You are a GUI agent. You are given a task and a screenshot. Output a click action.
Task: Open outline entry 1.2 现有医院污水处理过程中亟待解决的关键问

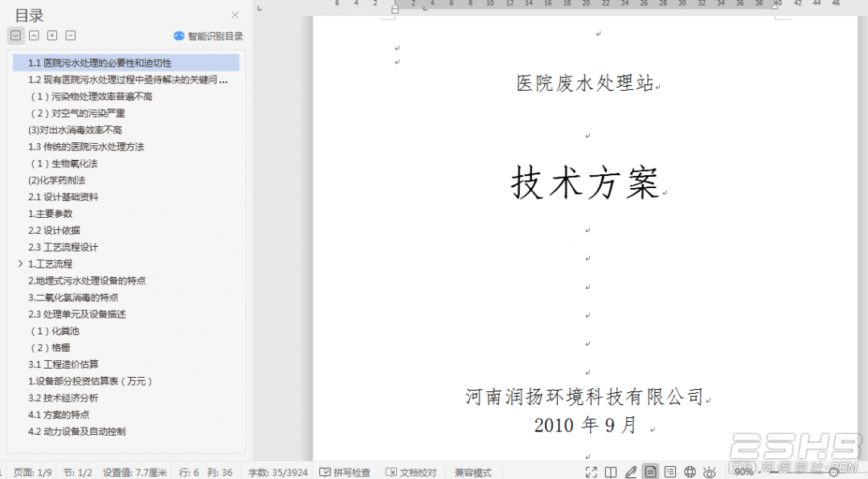[126, 80]
